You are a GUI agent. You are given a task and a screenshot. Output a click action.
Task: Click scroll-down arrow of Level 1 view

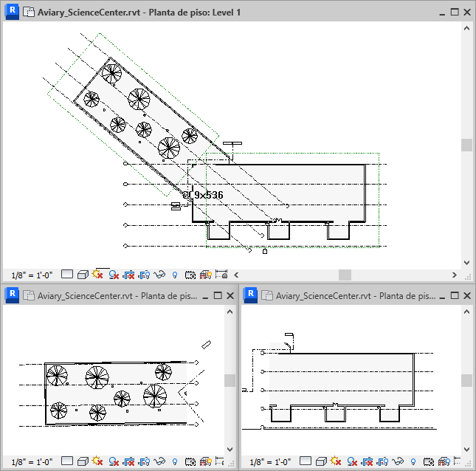[466, 262]
